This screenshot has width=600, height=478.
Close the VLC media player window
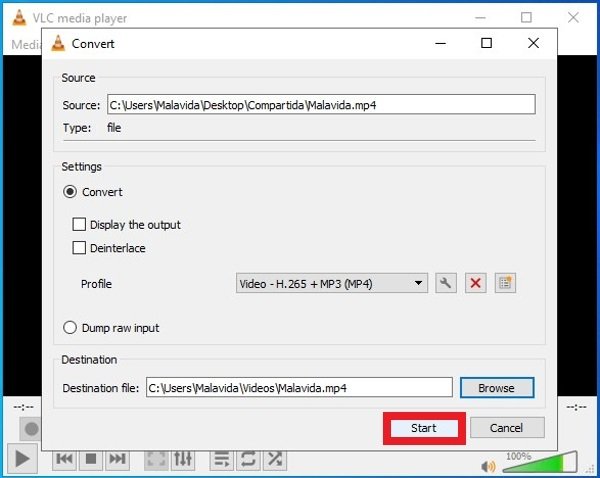click(x=573, y=17)
